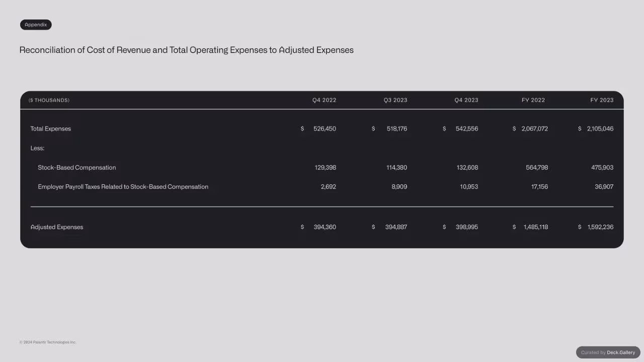Click the Employer Payroll Taxes row label
The width and height of the screenshot is (644, 362).
[123, 187]
